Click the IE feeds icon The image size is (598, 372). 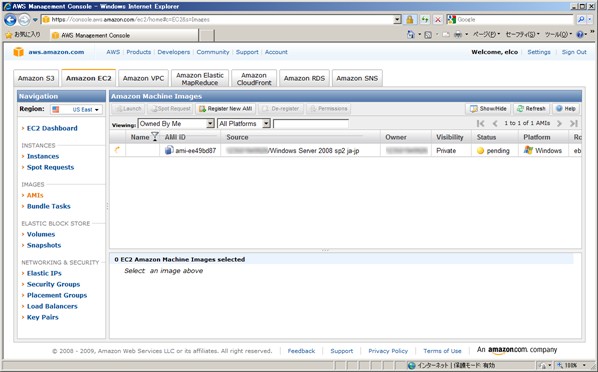click(428, 35)
